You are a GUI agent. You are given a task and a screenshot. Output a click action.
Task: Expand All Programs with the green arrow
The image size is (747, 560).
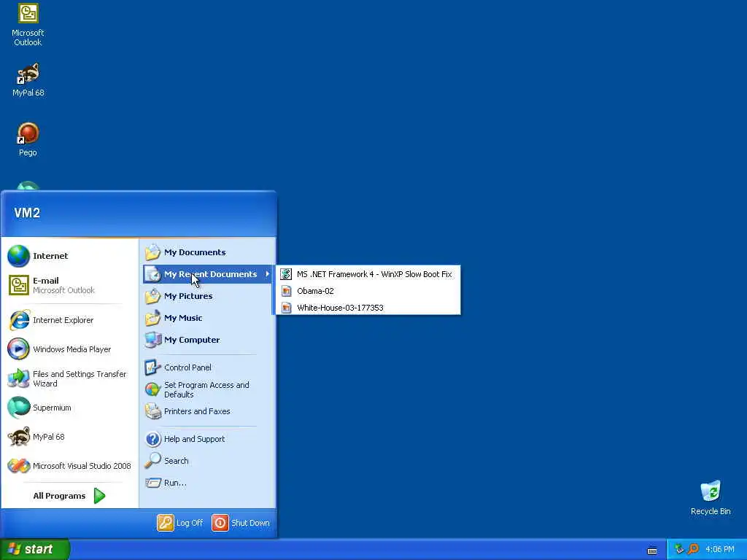tap(99, 496)
